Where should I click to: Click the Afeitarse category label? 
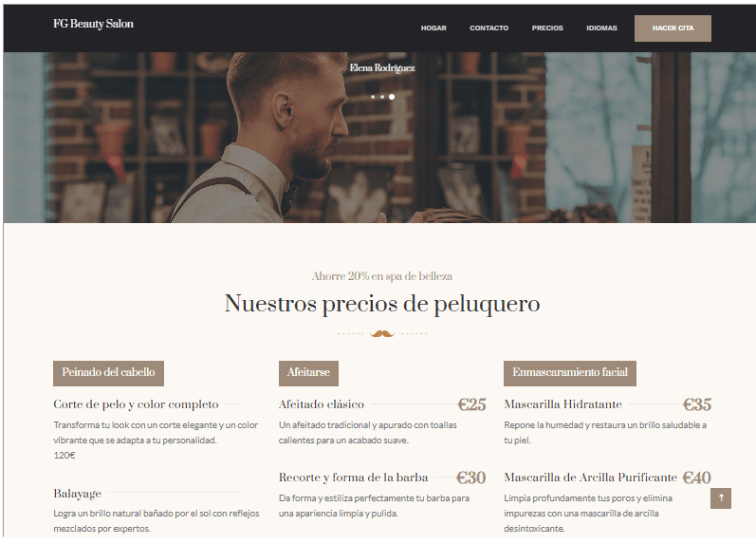(x=308, y=373)
